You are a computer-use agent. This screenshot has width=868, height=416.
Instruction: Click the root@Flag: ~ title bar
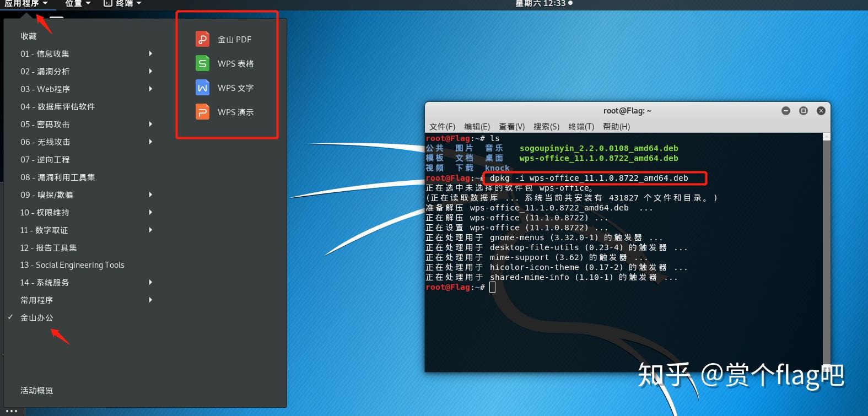coord(627,111)
